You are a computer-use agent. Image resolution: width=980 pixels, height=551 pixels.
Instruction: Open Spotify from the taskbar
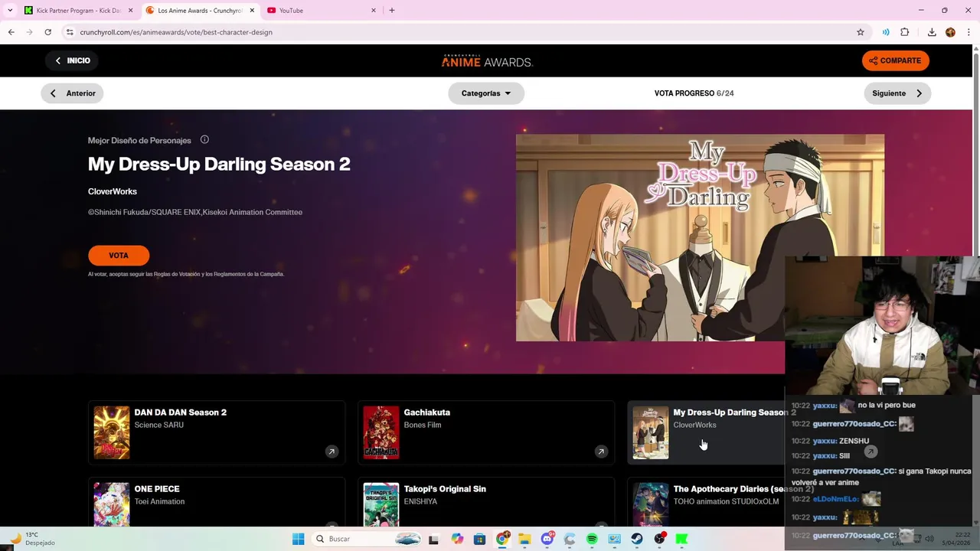tap(592, 539)
